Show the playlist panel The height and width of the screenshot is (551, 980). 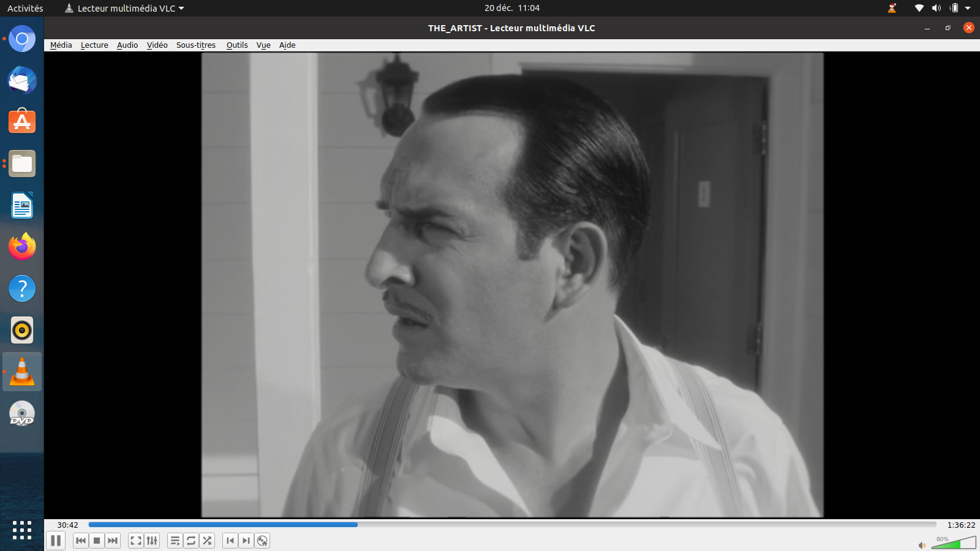[x=175, y=541]
